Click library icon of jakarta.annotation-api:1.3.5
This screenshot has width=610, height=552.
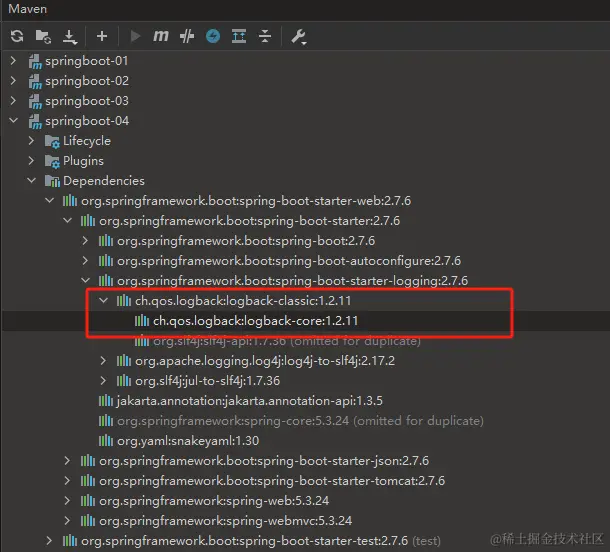[106, 400]
